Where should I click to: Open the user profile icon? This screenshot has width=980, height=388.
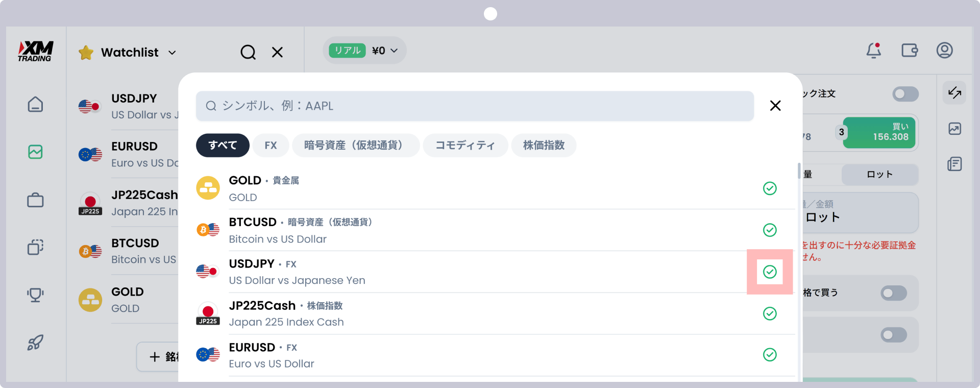coord(944,50)
